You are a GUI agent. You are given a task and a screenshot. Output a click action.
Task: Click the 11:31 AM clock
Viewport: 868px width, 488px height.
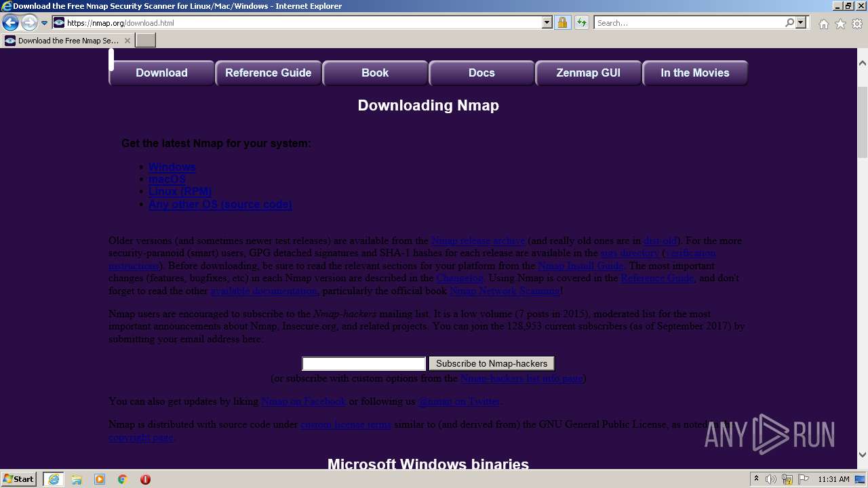[x=833, y=479]
